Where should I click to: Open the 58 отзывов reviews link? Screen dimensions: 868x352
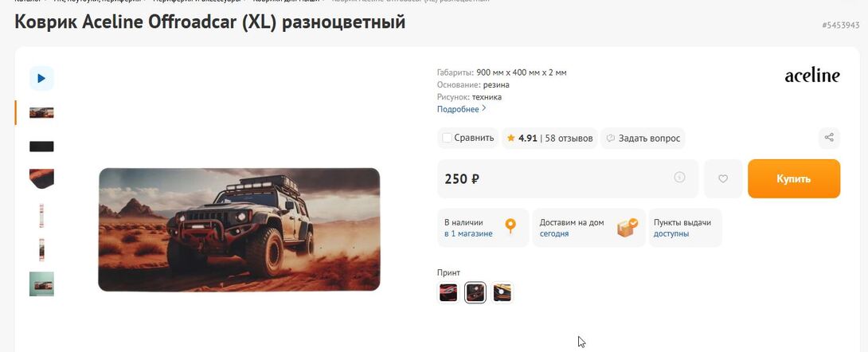click(569, 139)
